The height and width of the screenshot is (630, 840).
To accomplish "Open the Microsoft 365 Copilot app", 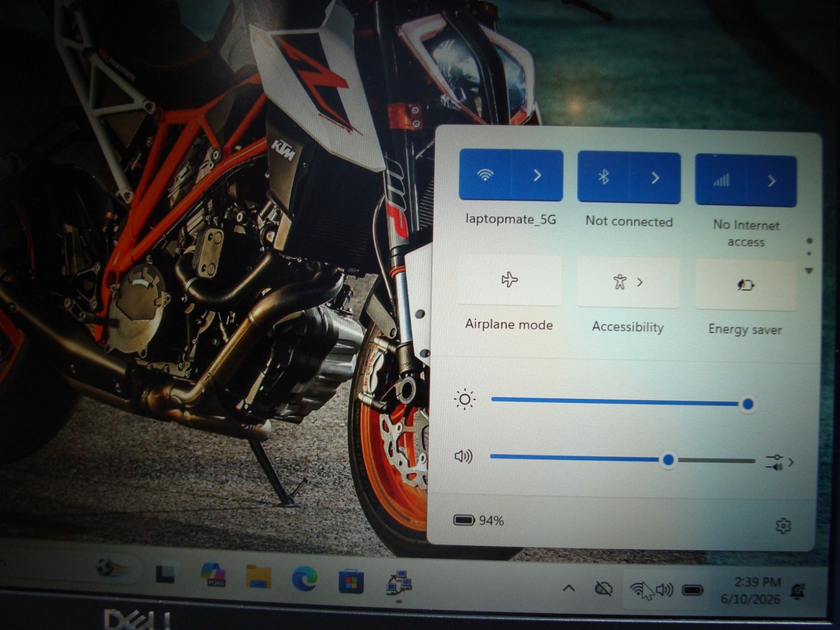I will (x=213, y=575).
